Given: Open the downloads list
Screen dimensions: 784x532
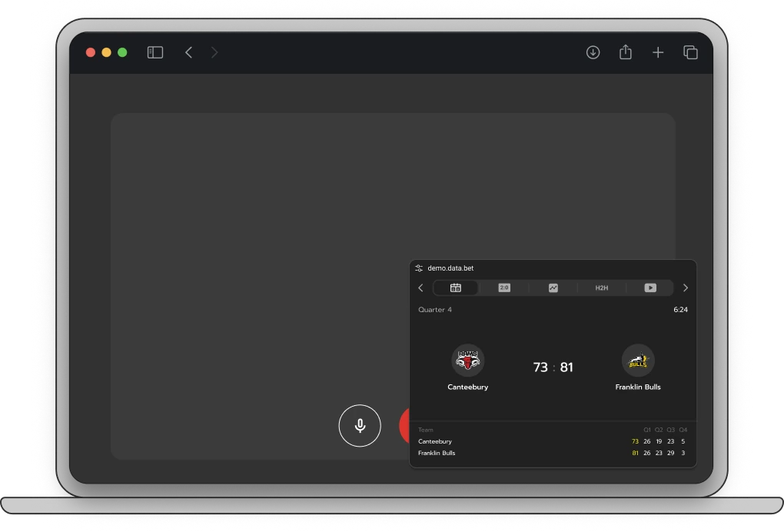Looking at the screenshot, I should (x=593, y=52).
